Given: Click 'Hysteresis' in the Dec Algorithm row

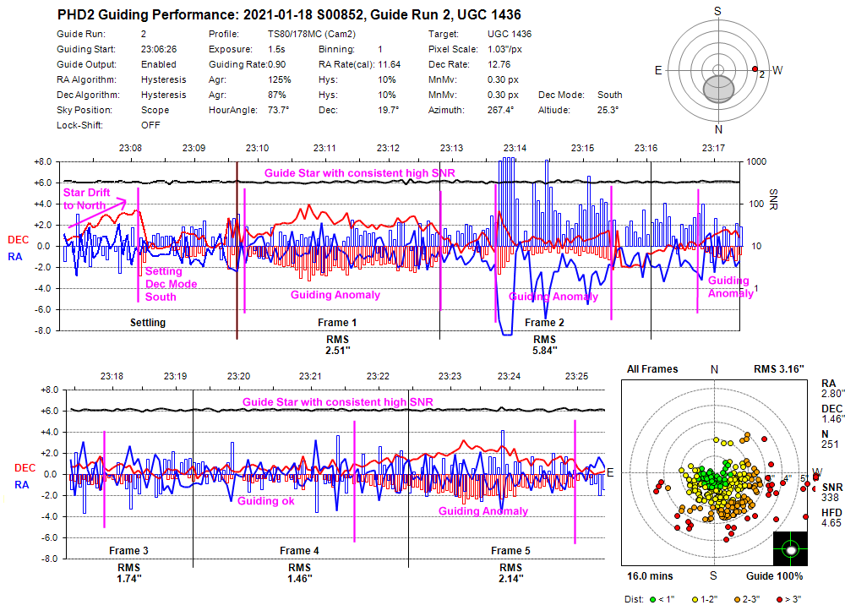Looking at the screenshot, I should click(x=163, y=95).
